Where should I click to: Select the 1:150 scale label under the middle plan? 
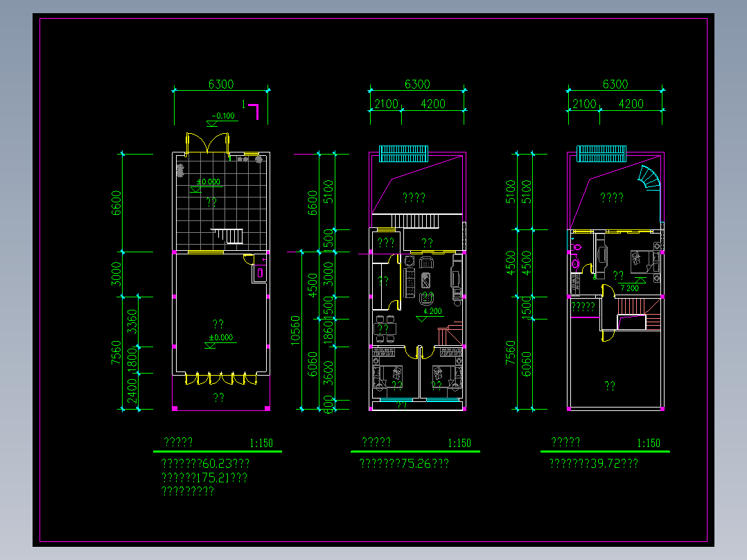459,444
